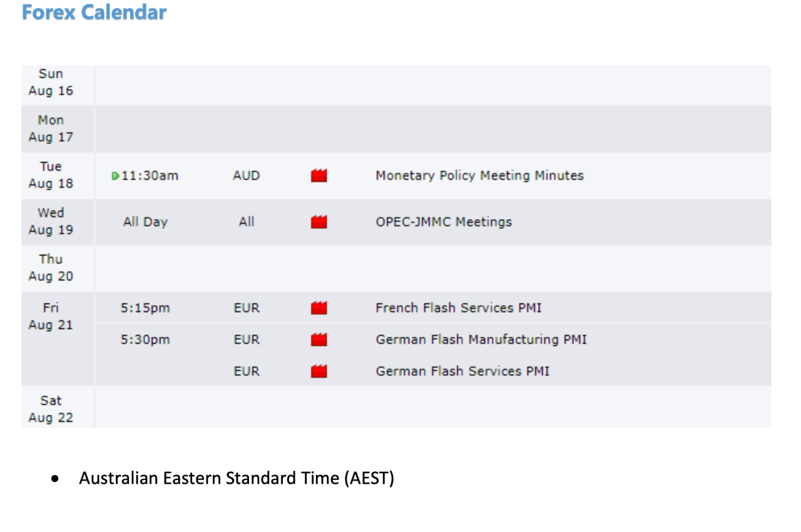This screenshot has width=801, height=532.
Task: Click the Tue Aug 18 date cell
Action: [51, 175]
